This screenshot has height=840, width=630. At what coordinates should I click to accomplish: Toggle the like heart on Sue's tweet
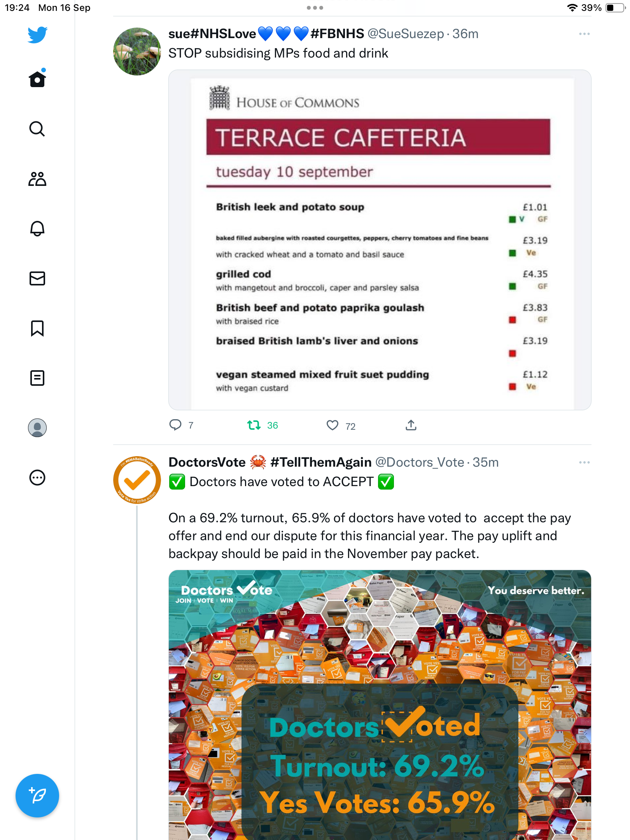(332, 425)
